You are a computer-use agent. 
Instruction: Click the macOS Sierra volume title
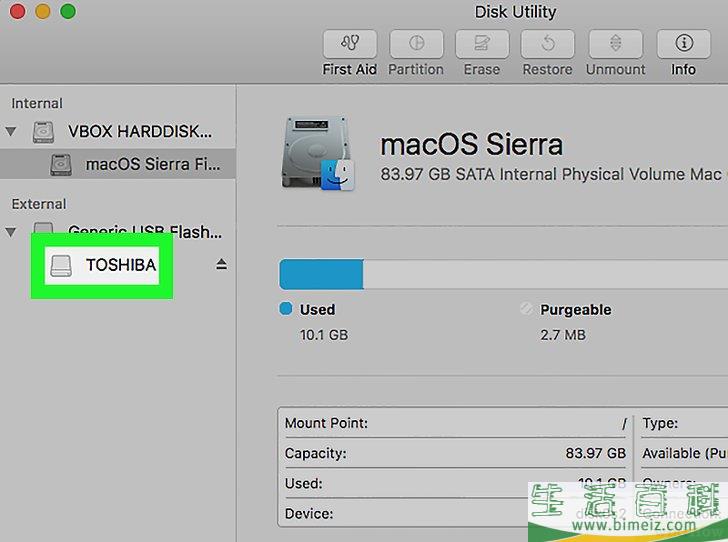(472, 144)
